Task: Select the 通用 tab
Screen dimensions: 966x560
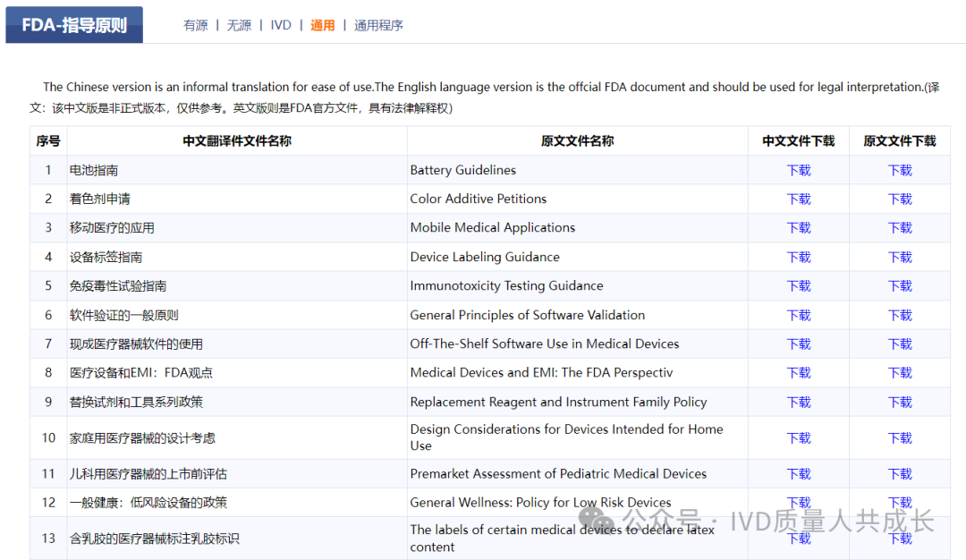Action: click(322, 25)
